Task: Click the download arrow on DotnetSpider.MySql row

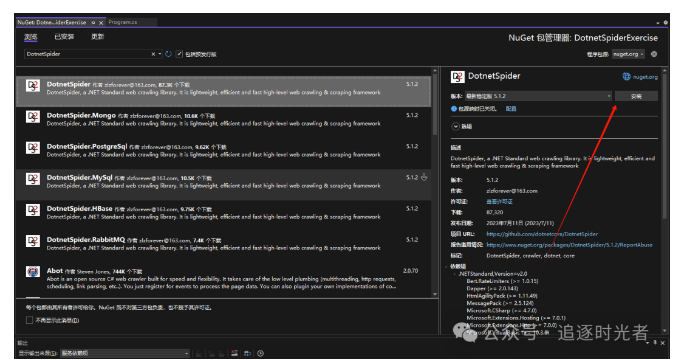Action: point(424,178)
